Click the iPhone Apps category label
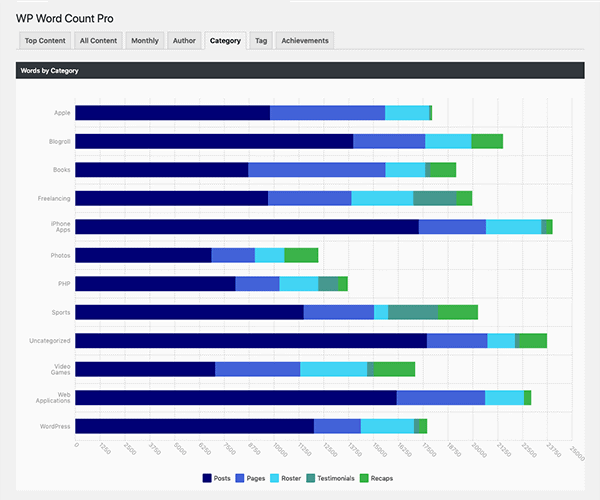600x500 pixels. 61,226
